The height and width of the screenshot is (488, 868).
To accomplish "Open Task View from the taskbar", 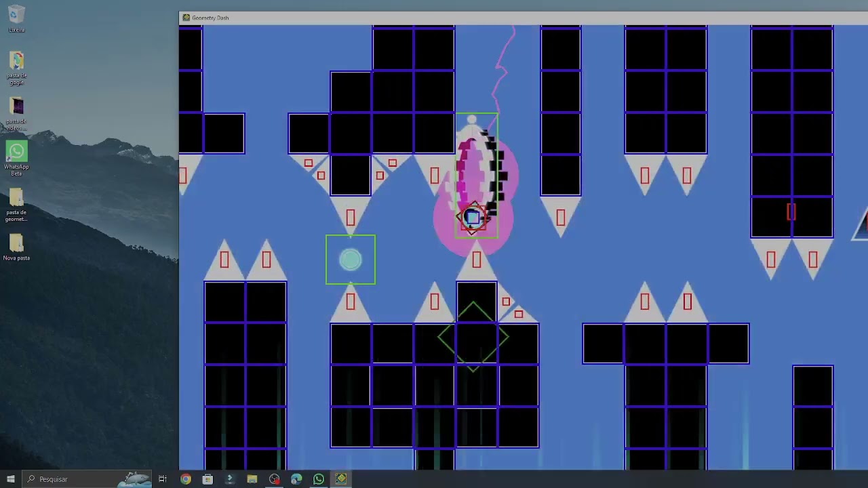I will point(163,479).
